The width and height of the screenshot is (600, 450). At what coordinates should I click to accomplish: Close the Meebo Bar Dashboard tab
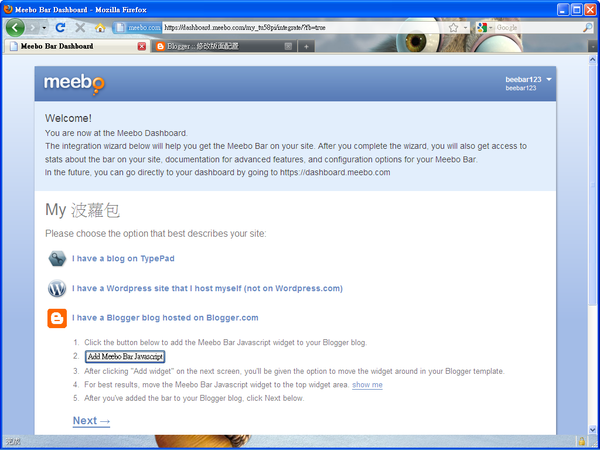142,46
